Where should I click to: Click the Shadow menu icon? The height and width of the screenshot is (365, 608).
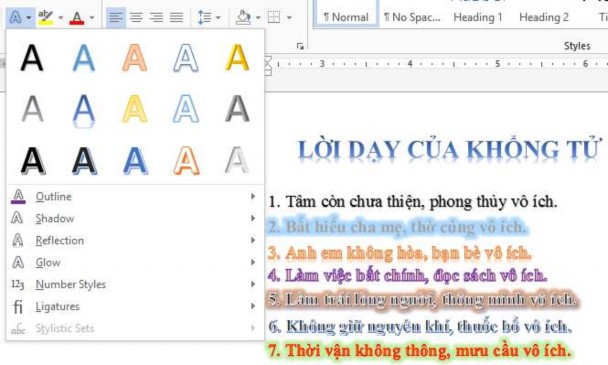pyautogui.click(x=17, y=218)
